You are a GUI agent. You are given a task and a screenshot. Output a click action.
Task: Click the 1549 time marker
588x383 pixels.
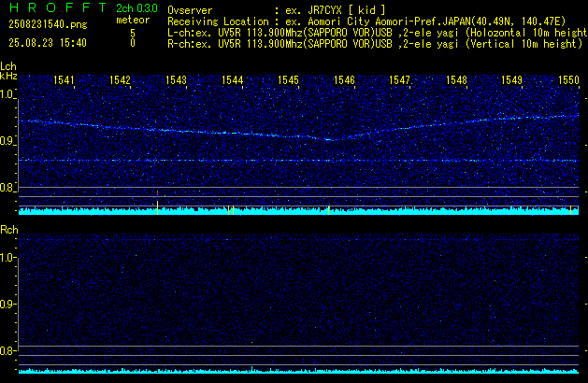512,80
